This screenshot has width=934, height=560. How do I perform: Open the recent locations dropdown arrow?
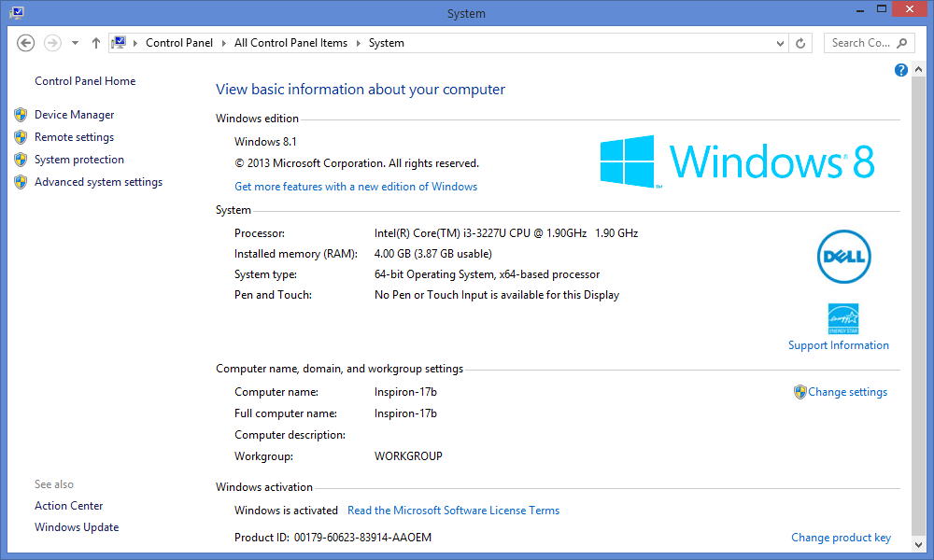[x=75, y=43]
